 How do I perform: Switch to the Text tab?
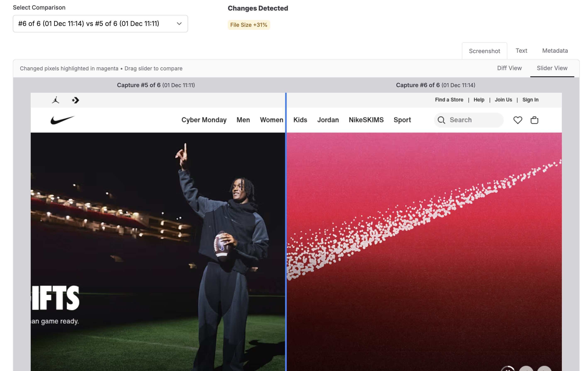pyautogui.click(x=521, y=51)
